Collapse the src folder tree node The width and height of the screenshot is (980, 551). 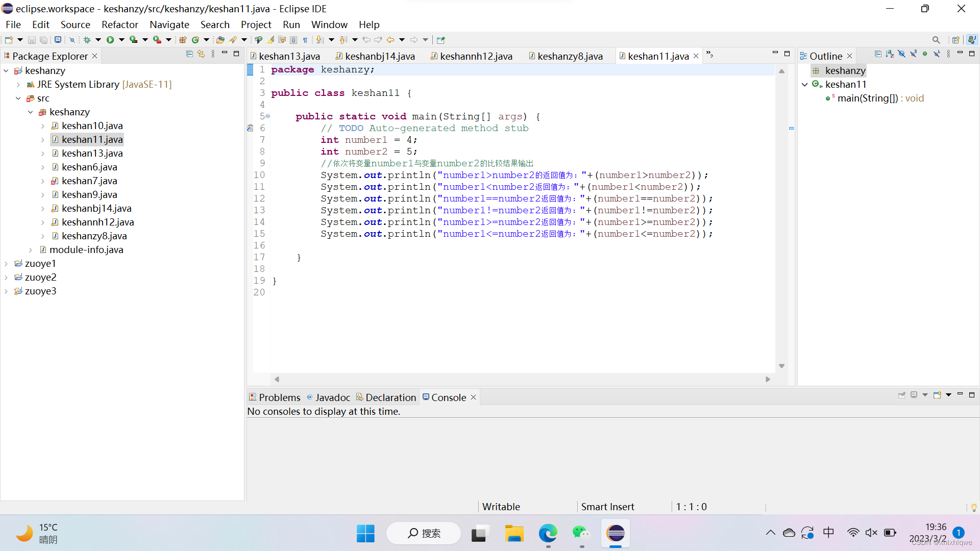point(18,98)
